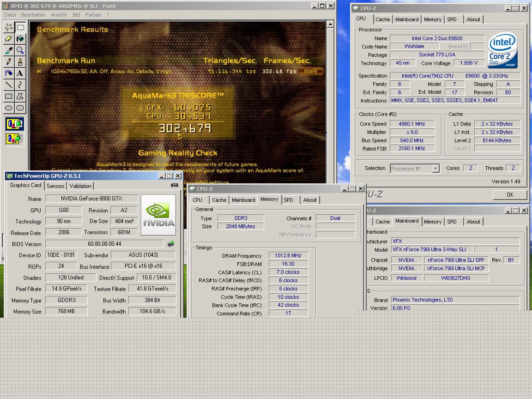Open the ? help menu in Paint

click(108, 15)
